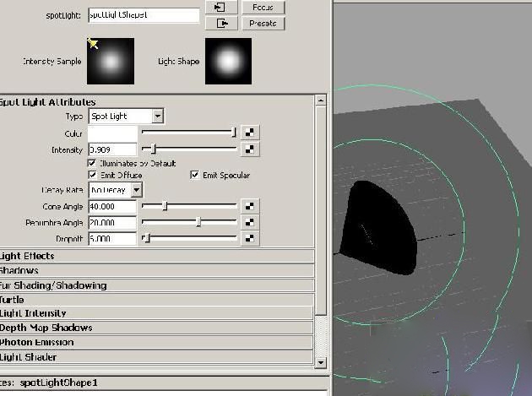Click the Cone Angle slider handle
Image resolution: width=532 pixels, height=396 pixels.
click(165, 206)
